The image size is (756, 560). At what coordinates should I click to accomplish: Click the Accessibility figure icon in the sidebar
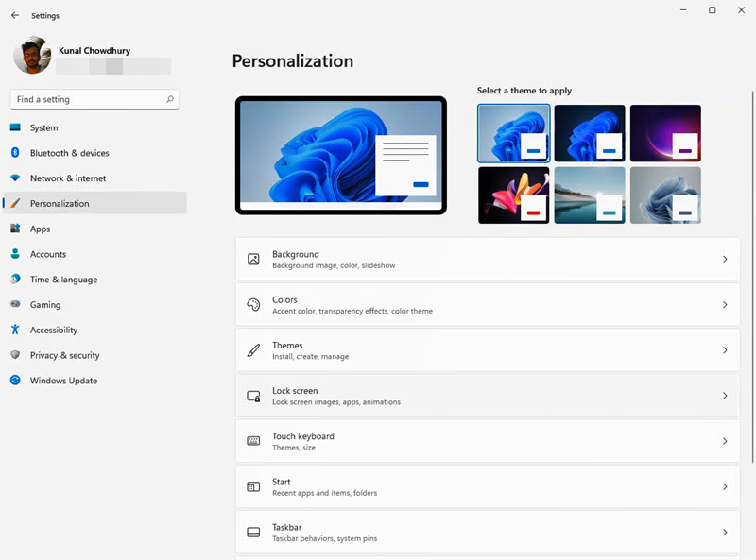[15, 330]
